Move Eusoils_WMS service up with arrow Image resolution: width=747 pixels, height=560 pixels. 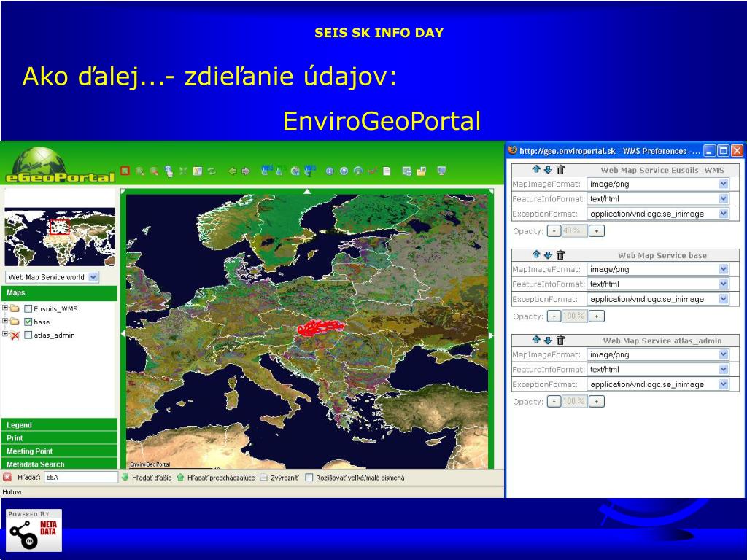pos(536,169)
